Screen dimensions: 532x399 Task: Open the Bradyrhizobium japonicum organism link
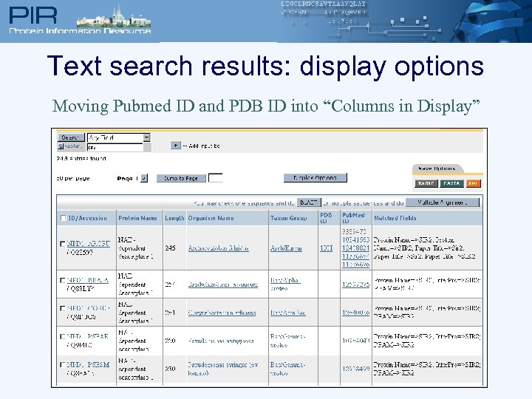pos(223,284)
